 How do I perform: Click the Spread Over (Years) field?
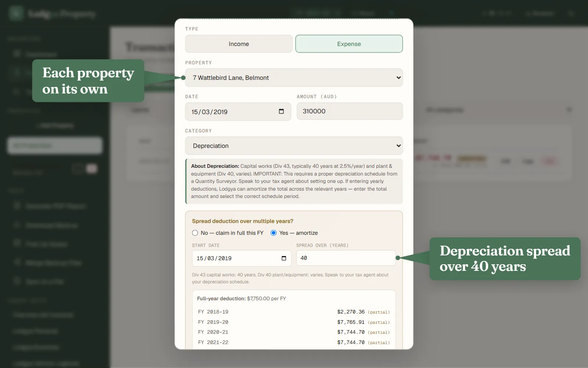346,258
